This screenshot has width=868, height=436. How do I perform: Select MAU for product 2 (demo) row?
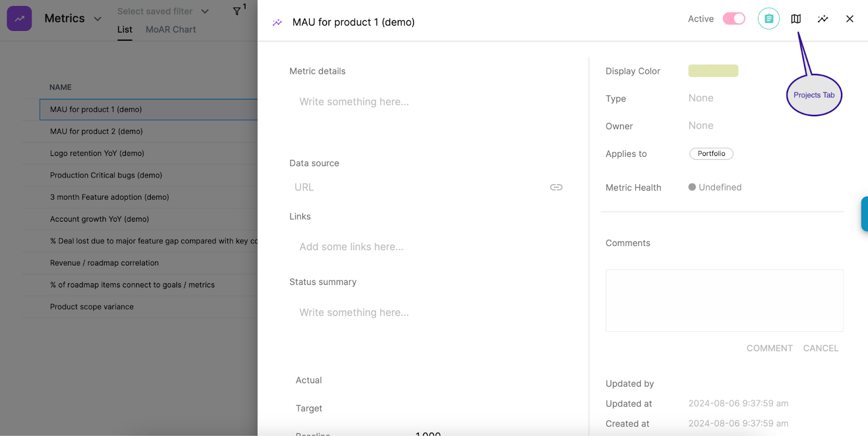(x=140, y=131)
